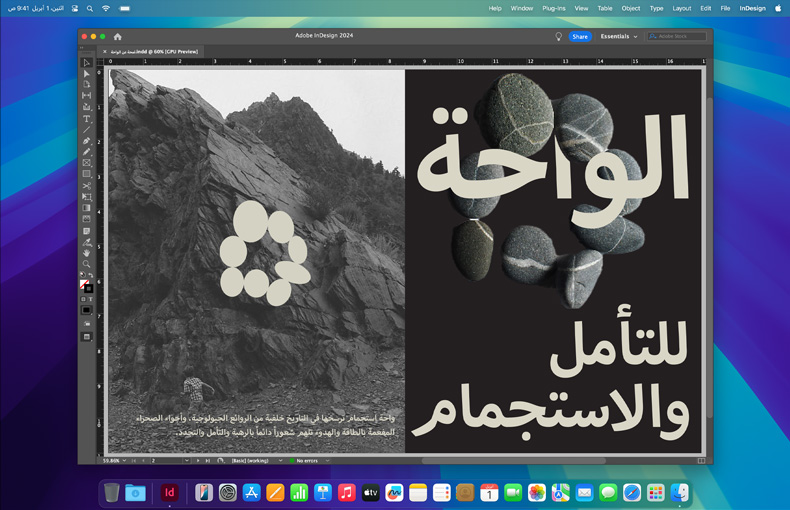Click the blue Share button
This screenshot has width=790, height=510.
point(580,36)
